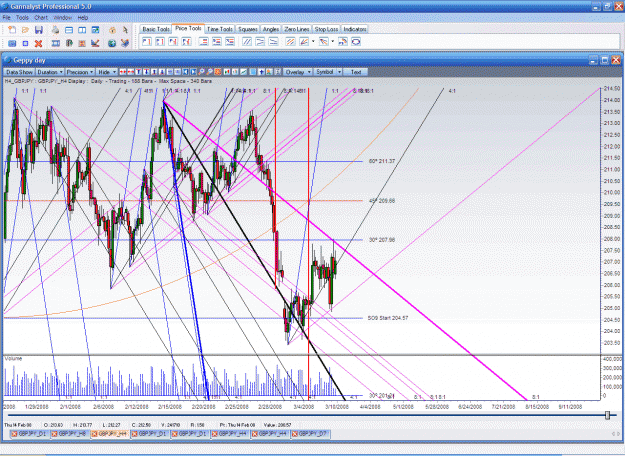Click the 'Geppy day' chart window title
625x456 pixels.
(x=29, y=60)
